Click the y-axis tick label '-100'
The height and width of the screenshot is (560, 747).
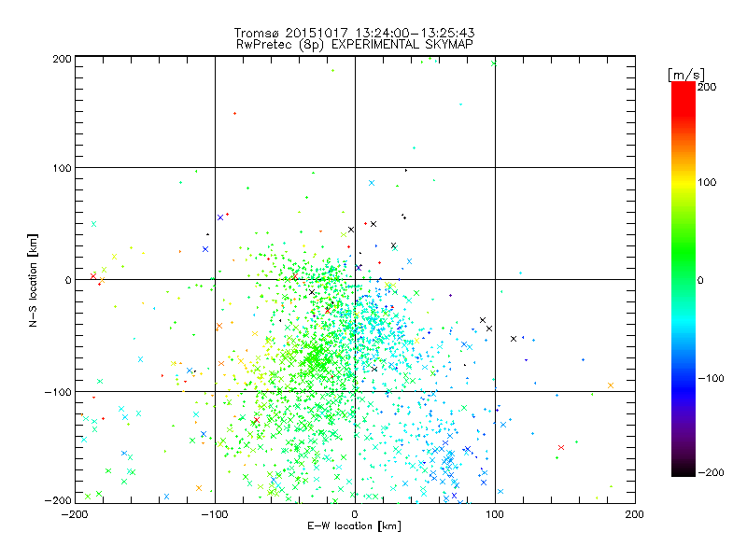click(58, 392)
